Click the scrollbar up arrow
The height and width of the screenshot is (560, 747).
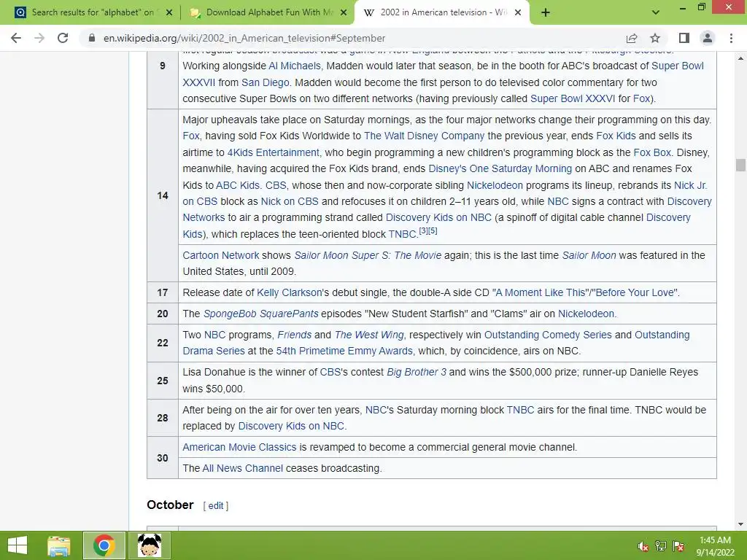pyautogui.click(x=740, y=58)
